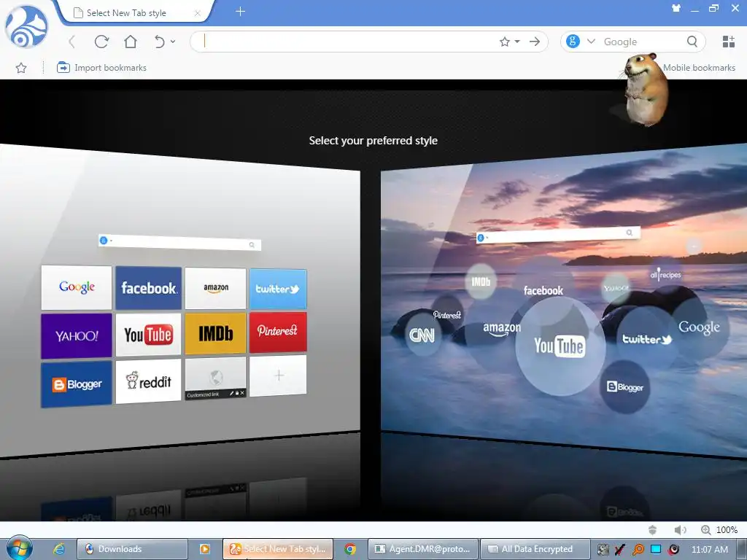The image size is (747, 560).
Task: Click the go arrow in address bar
Action: (535, 42)
